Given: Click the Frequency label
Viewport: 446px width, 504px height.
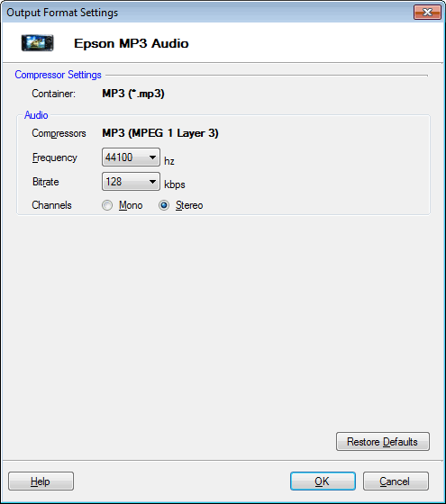Looking at the screenshot, I should 55,157.
